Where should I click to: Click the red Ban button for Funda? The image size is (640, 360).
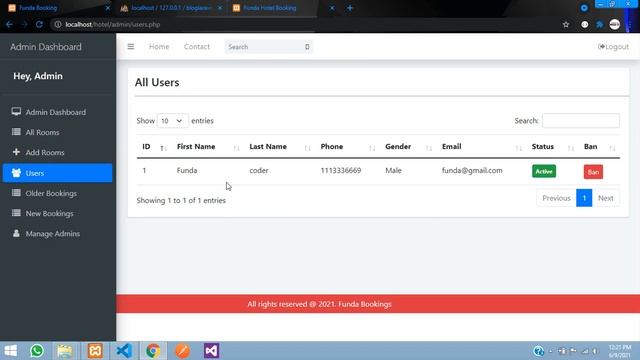pos(593,171)
